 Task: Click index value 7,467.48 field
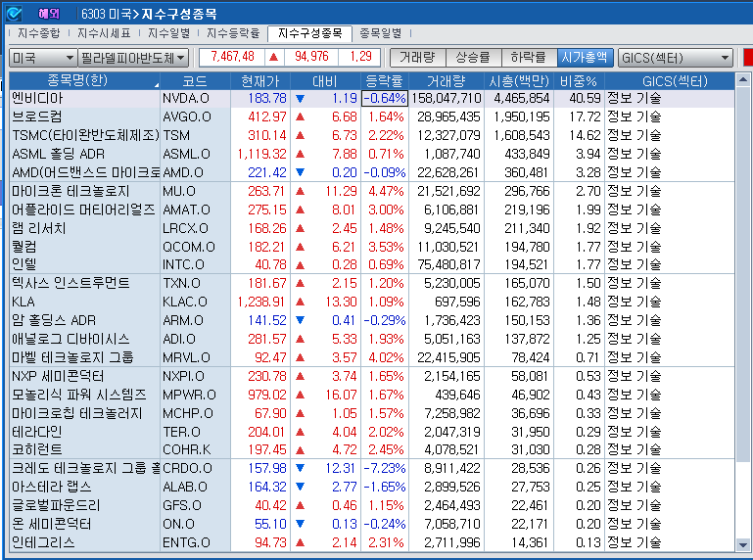232,57
